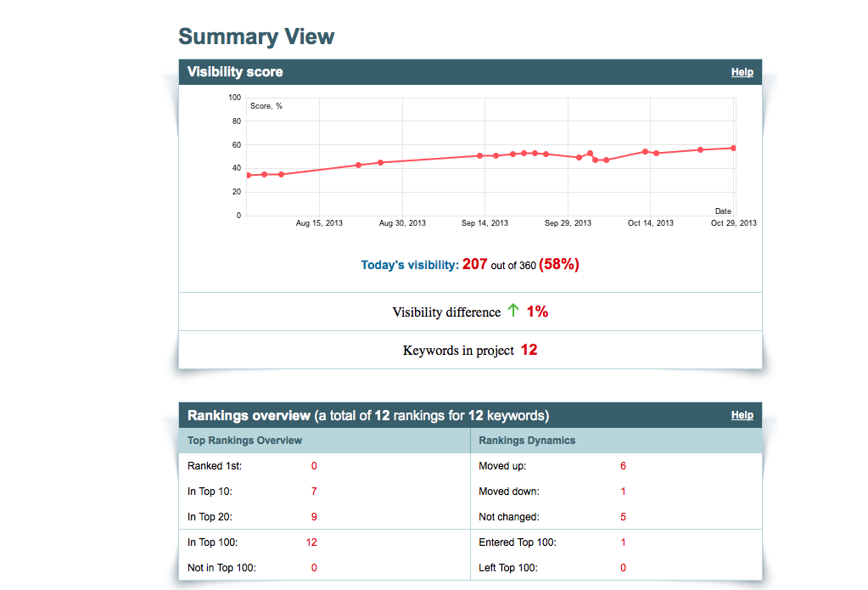Click 'Today's visibility:' label

pyautogui.click(x=410, y=266)
